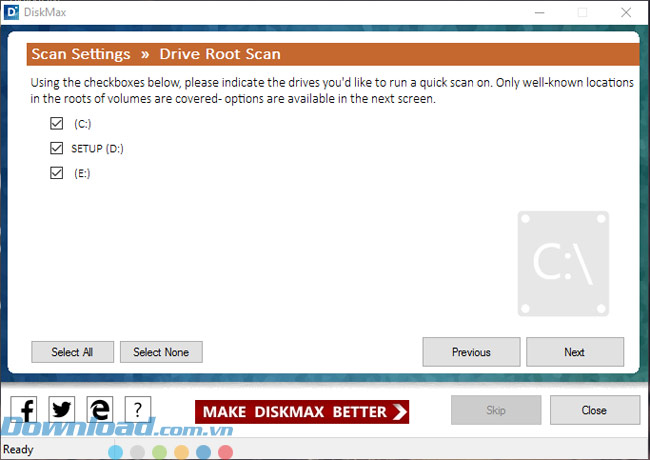This screenshot has width=650, height=460.
Task: Open the Make DiskMax Better banner
Action: click(x=302, y=412)
